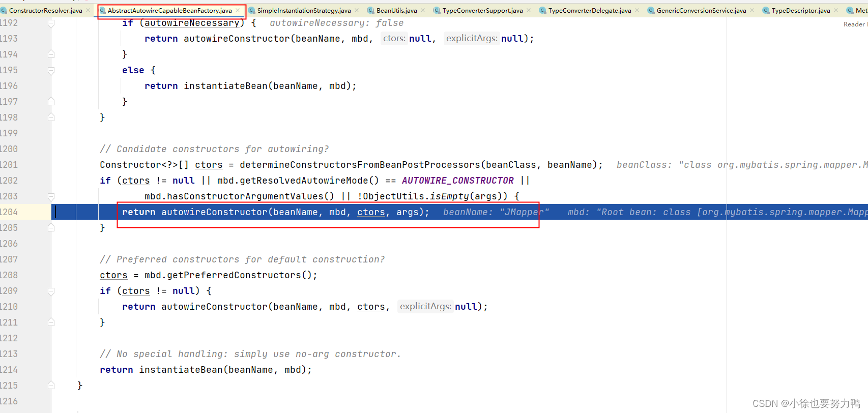The height and width of the screenshot is (413, 868).
Task: Toggle fold marker at line 1211
Action: [x=51, y=322]
